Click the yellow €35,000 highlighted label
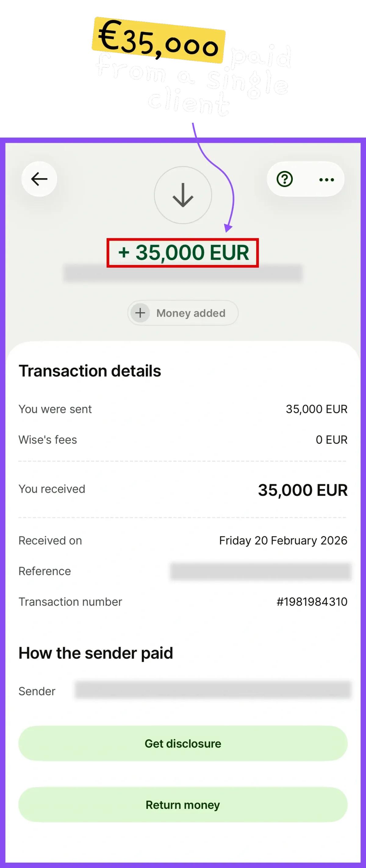The height and width of the screenshot is (868, 366). (x=159, y=40)
